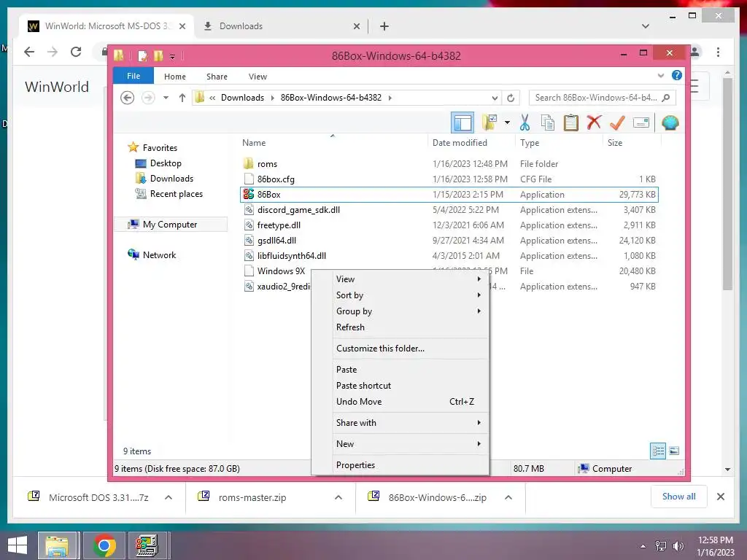
Task: Click the Copy toolbar icon
Action: tap(547, 122)
